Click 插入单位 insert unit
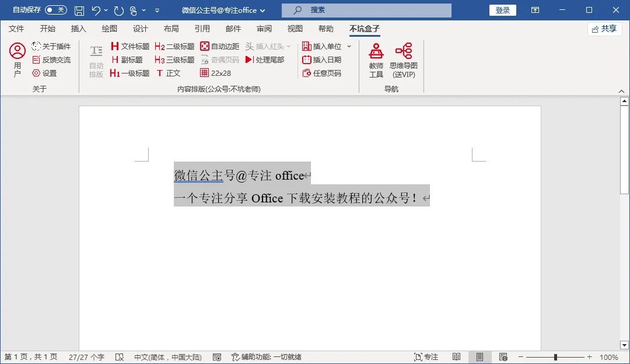 coord(322,46)
